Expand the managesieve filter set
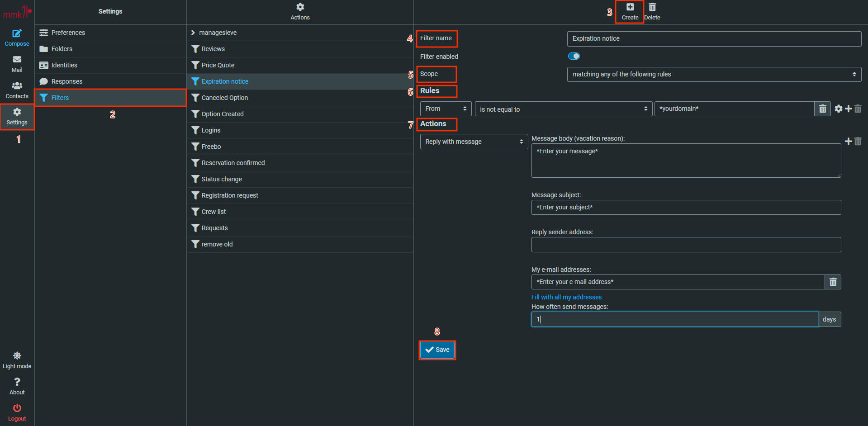This screenshot has height=426, width=868. [300, 33]
